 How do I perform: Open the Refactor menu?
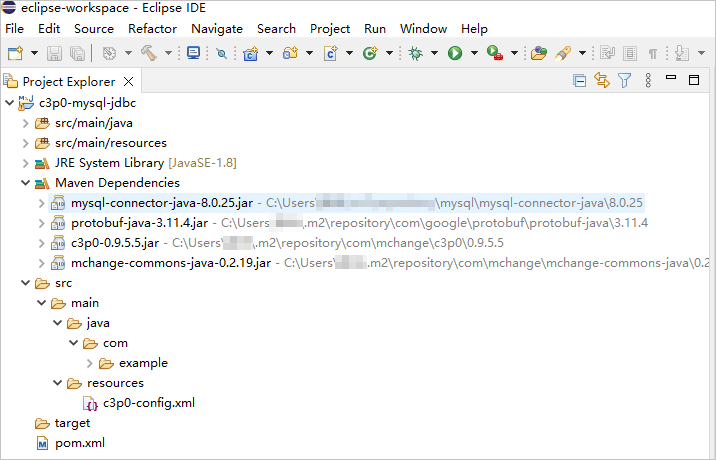tap(152, 29)
